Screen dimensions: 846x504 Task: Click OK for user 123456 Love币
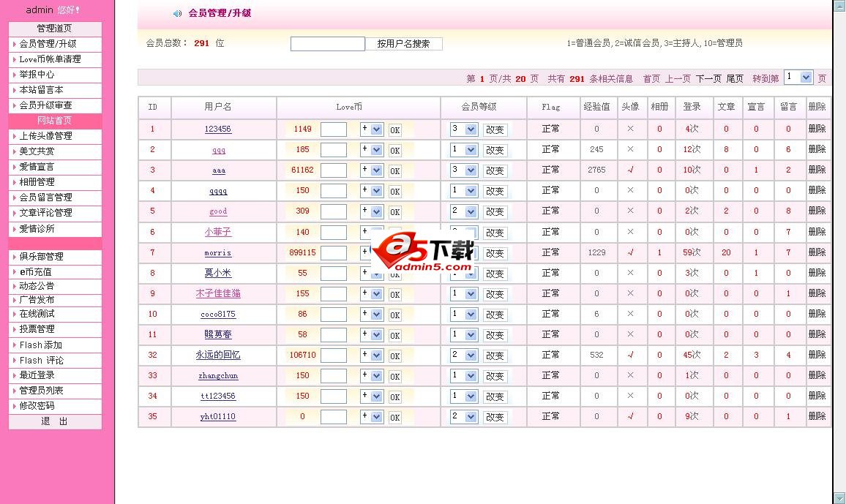click(395, 130)
